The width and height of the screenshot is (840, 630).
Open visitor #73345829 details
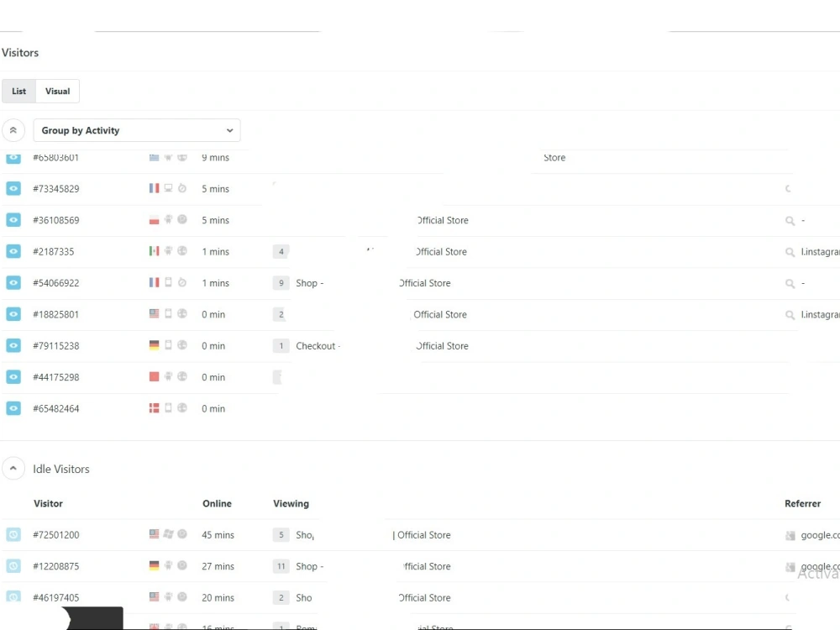[x=56, y=188]
